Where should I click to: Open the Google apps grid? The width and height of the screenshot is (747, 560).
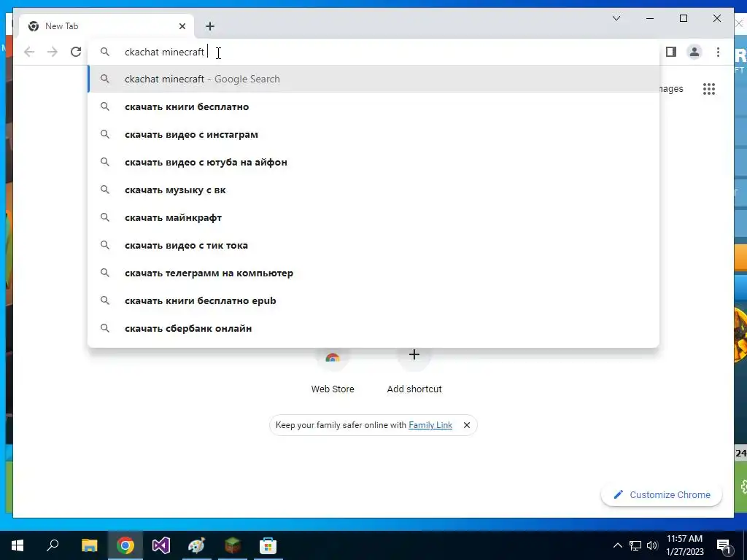(x=709, y=89)
